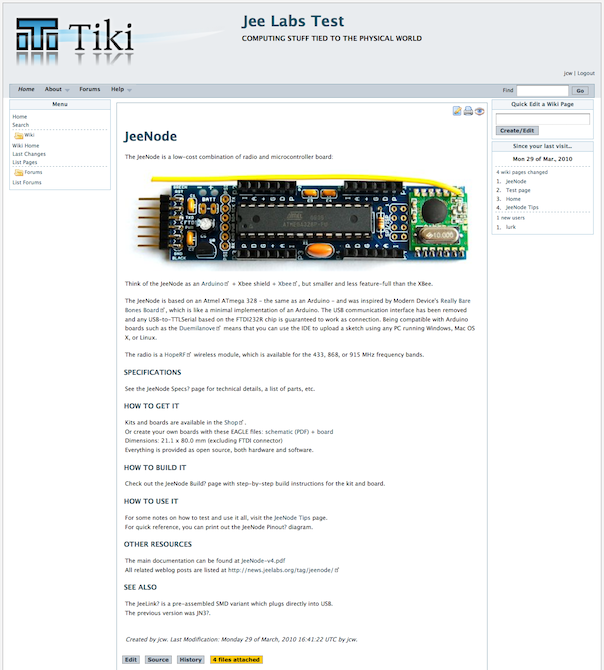The width and height of the screenshot is (604, 670).
Task: Open Forums in the navigation bar
Action: pos(90,89)
